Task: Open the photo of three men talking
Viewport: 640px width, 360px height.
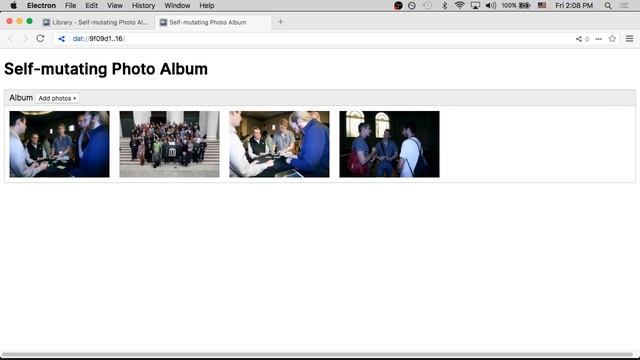Action: (389, 144)
